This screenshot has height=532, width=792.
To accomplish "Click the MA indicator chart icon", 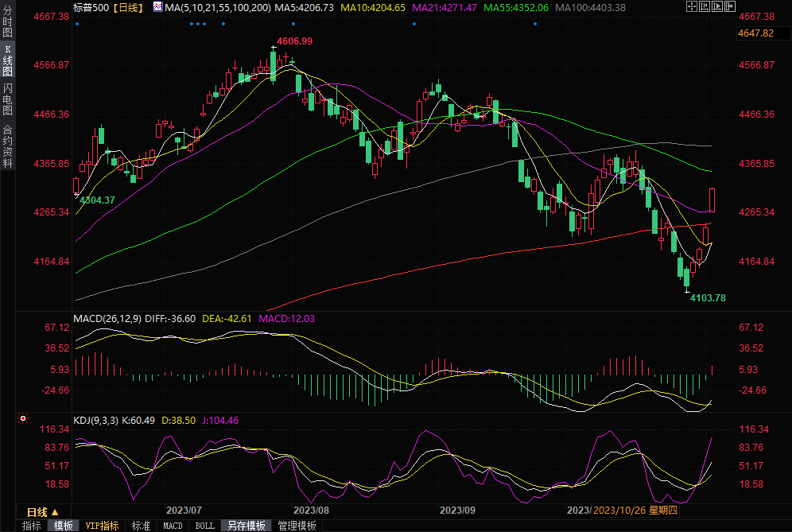I will pyautogui.click(x=157, y=7).
